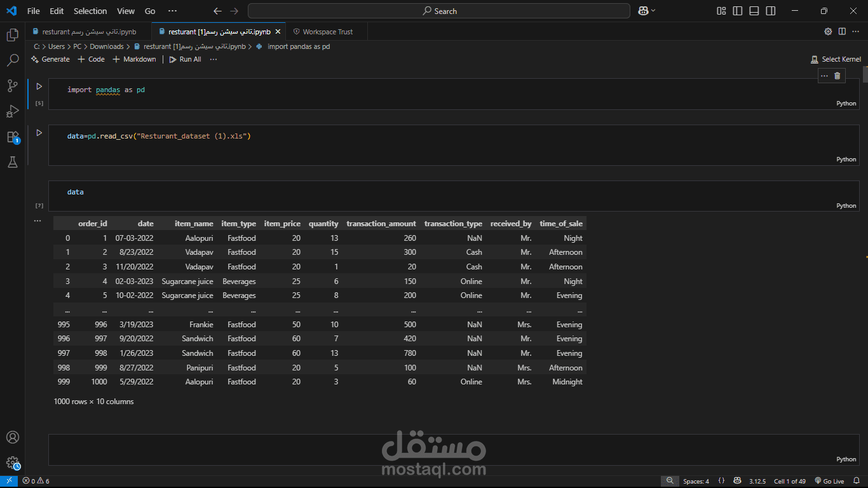Toggle the secondary side bar
The width and height of the screenshot is (868, 488).
pyautogui.click(x=771, y=11)
